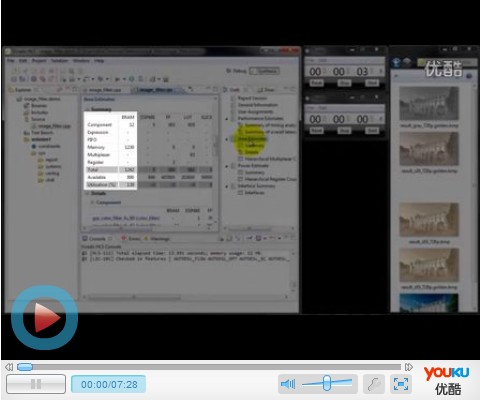The width and height of the screenshot is (480, 400).
Task: Click the 00:00/07:28 time display
Action: tap(109, 384)
